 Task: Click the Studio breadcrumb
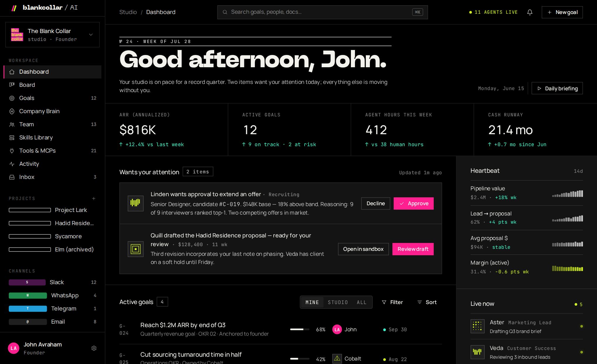coord(128,12)
